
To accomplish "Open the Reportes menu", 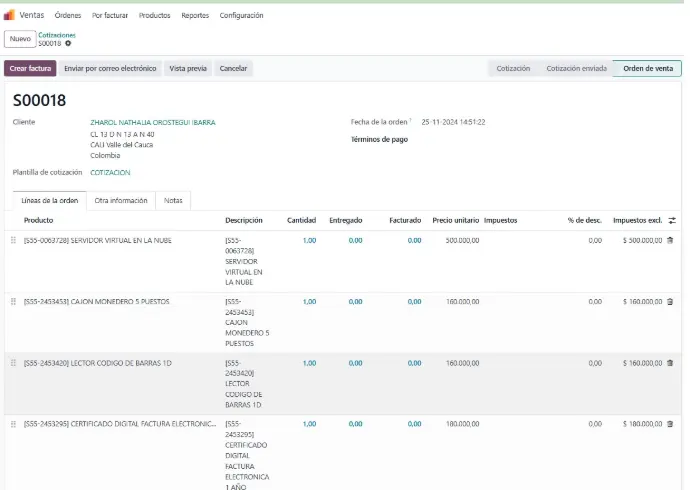I will pos(195,15).
